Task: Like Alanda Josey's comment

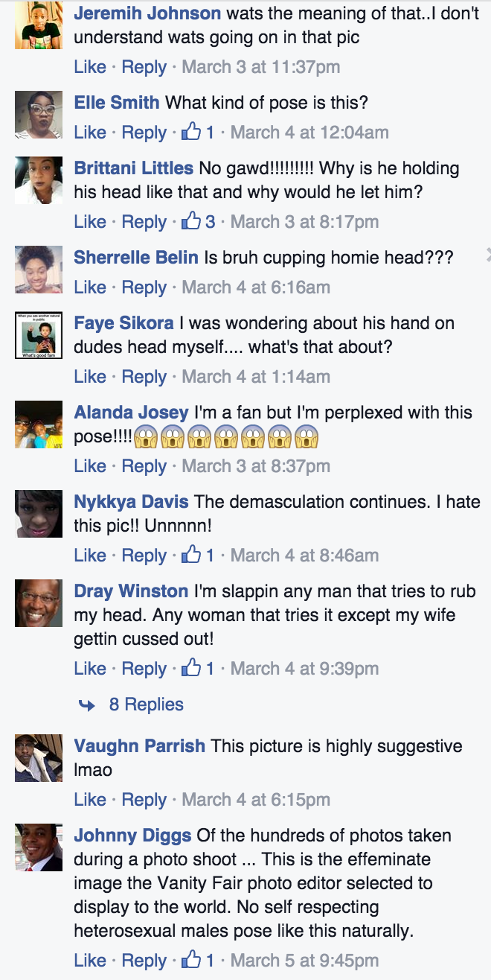Action: 90,465
